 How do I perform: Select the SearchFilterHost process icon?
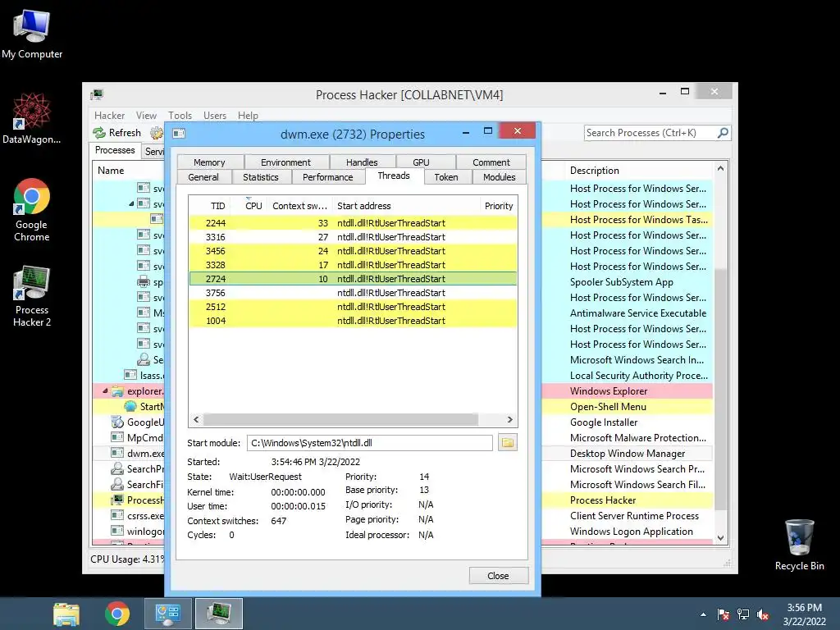117,484
